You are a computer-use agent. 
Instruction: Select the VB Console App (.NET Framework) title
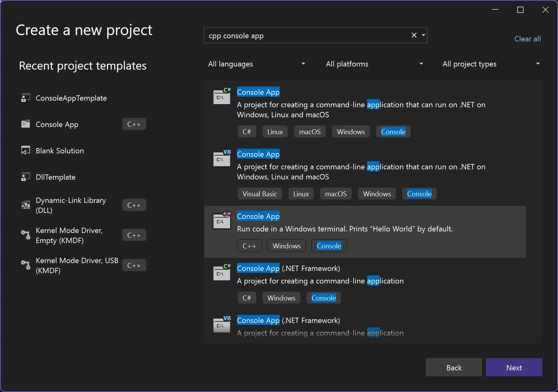pos(288,320)
